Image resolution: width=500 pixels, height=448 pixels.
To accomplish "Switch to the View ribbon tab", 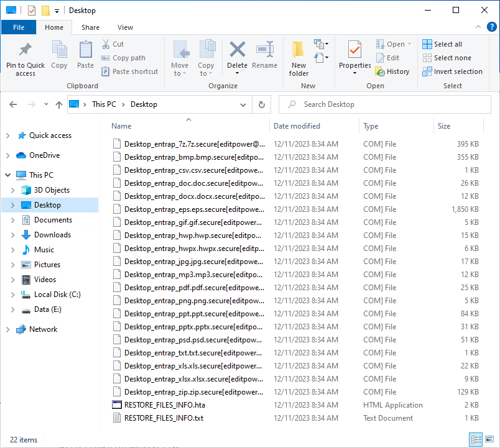I will tap(125, 27).
